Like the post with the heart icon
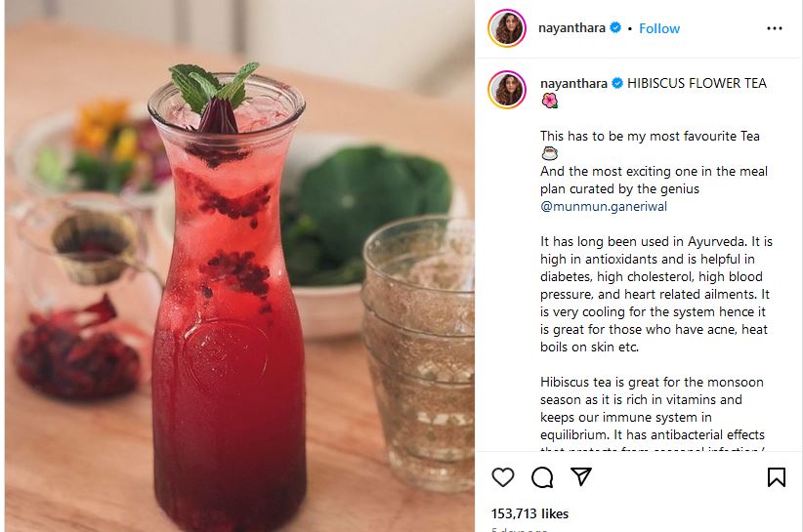 click(503, 476)
